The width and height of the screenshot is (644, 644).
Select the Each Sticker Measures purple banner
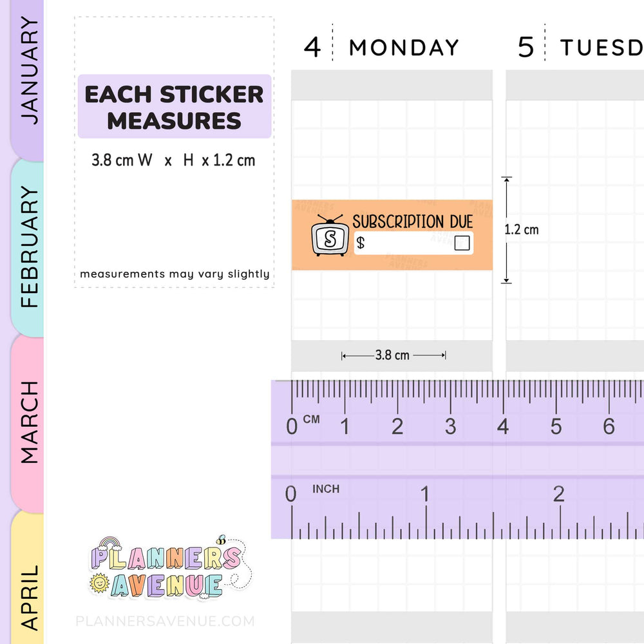tap(175, 106)
